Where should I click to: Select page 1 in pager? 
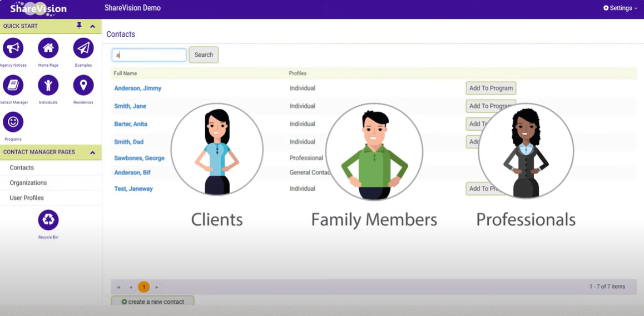pyautogui.click(x=143, y=287)
